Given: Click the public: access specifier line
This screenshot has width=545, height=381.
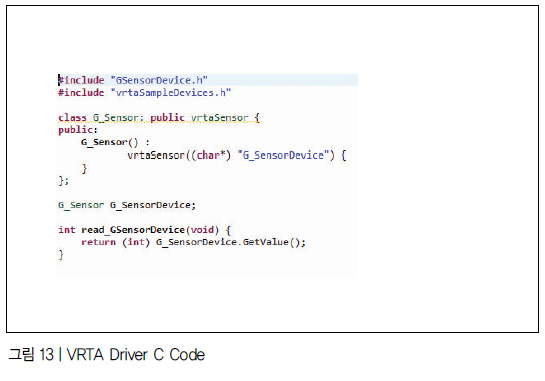Looking at the screenshot, I should coord(78,130).
